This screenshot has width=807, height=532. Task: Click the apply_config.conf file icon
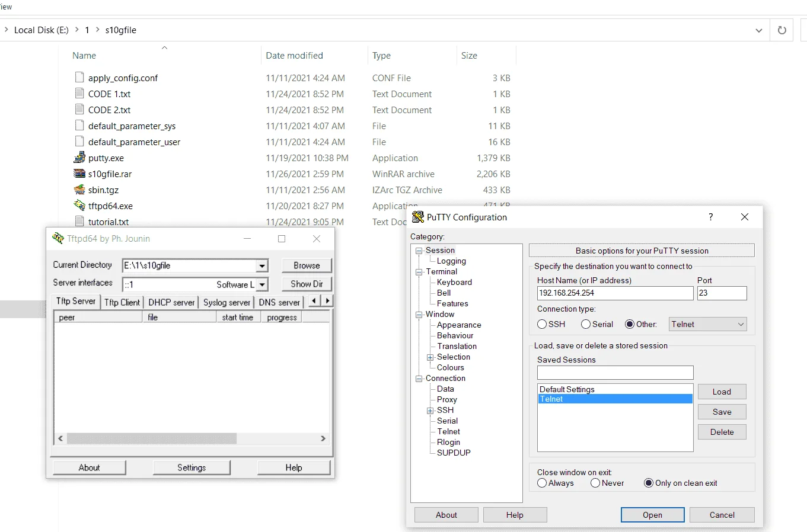pyautogui.click(x=79, y=77)
